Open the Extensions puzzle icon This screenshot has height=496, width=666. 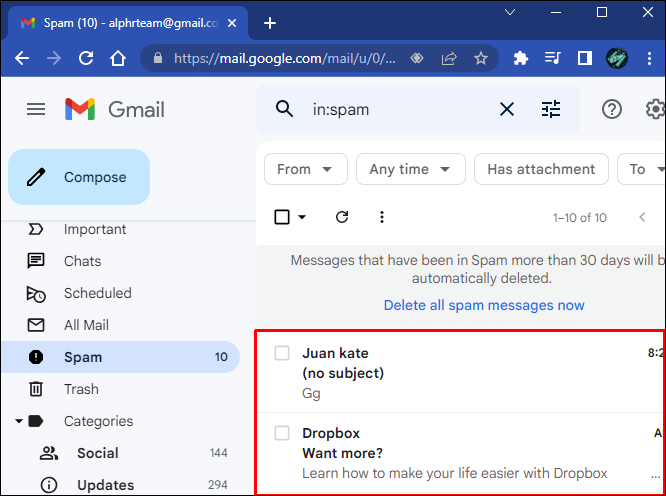[521, 58]
